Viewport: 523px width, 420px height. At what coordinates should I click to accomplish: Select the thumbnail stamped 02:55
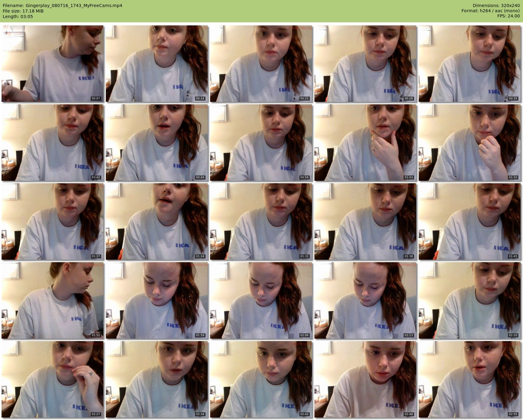tap(470, 379)
